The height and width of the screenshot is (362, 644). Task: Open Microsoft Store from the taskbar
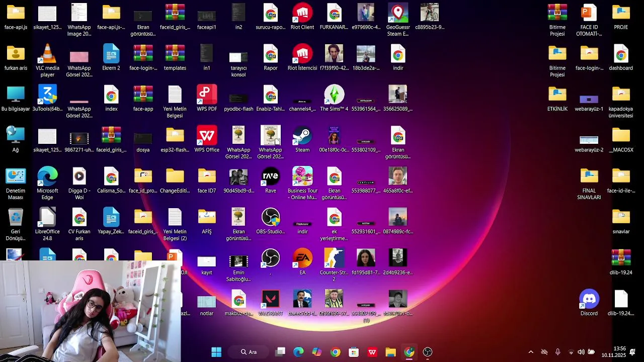coord(354,352)
